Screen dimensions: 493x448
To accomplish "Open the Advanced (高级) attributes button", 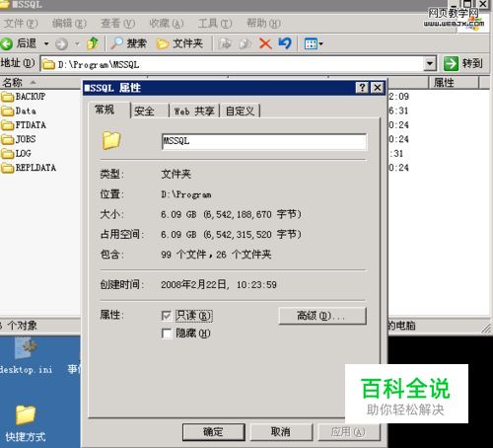I will (x=322, y=316).
